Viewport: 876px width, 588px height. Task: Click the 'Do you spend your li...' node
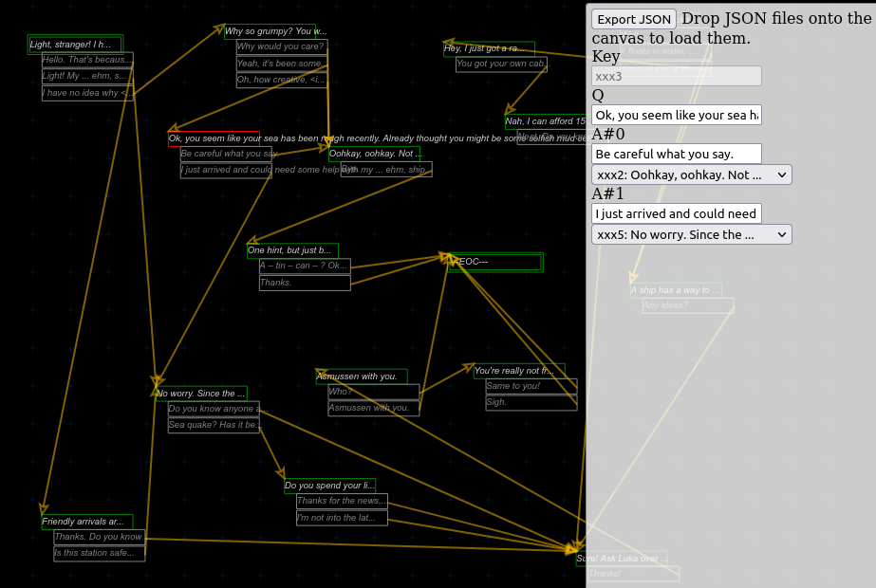tap(329, 486)
